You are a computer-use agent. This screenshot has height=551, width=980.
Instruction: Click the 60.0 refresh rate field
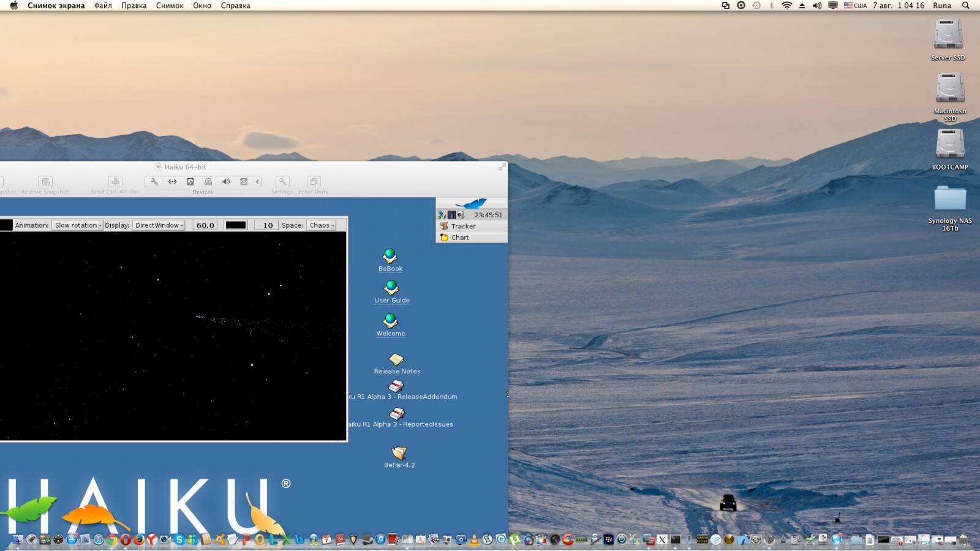(x=205, y=225)
